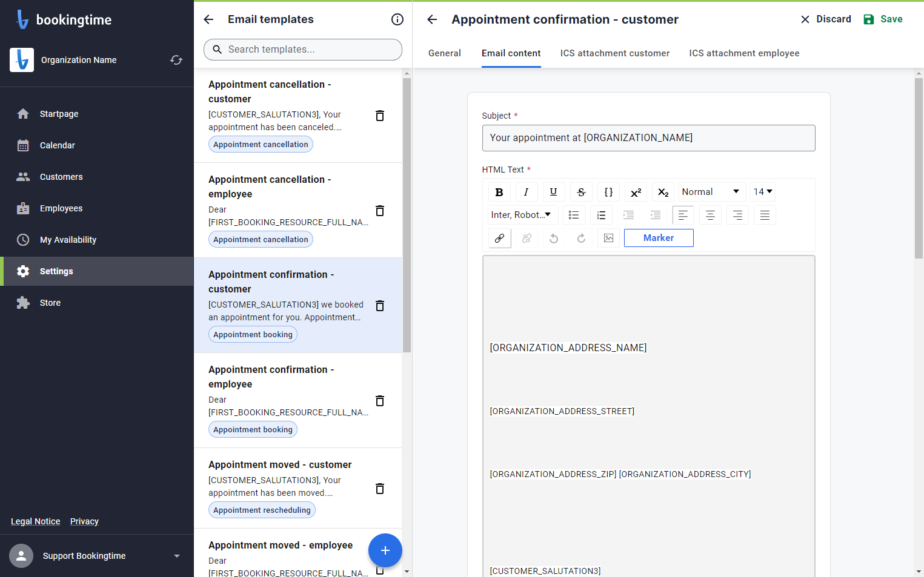Open the font family Inter, Robot dropdown

[523, 215]
